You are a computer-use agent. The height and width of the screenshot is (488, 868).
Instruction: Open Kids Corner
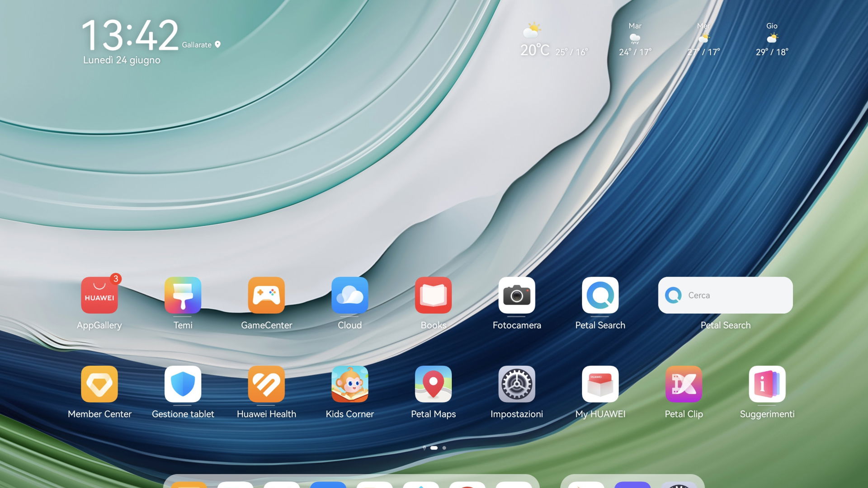(x=350, y=384)
